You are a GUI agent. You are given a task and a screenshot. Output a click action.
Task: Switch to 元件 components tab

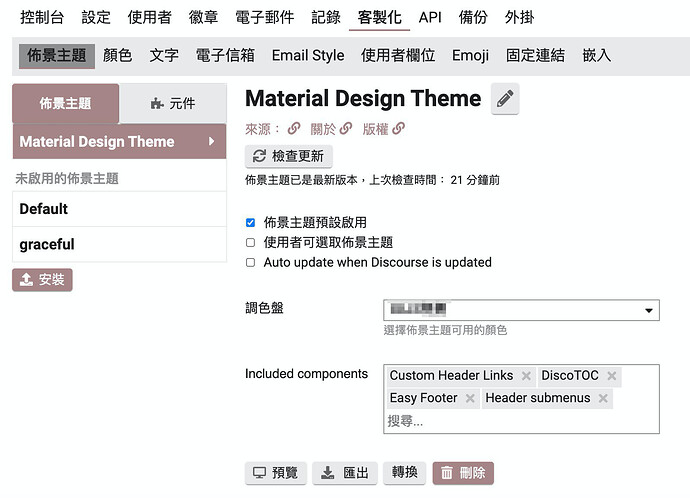(x=173, y=103)
